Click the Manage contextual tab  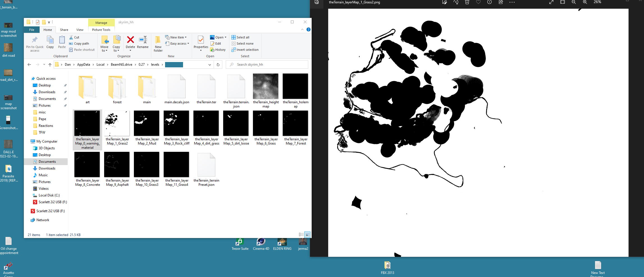(x=101, y=23)
